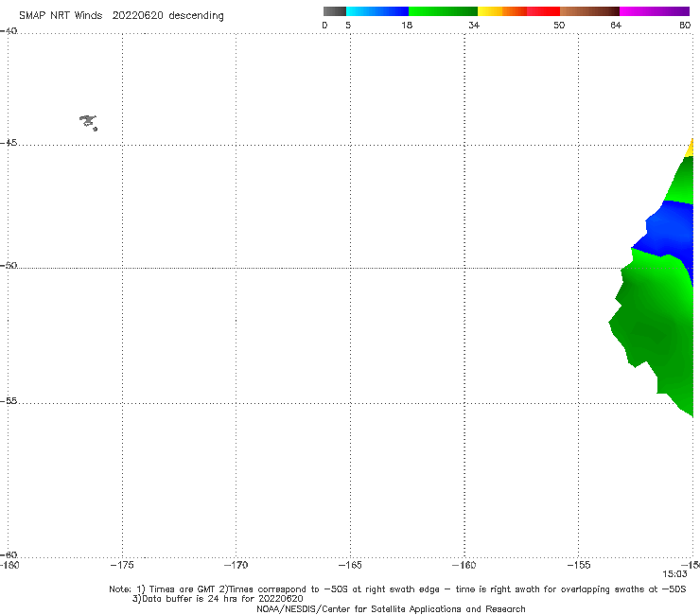Image resolution: width=700 pixels, height=615 pixels.
Task: Click the dark green wind core region
Action: (650, 333)
